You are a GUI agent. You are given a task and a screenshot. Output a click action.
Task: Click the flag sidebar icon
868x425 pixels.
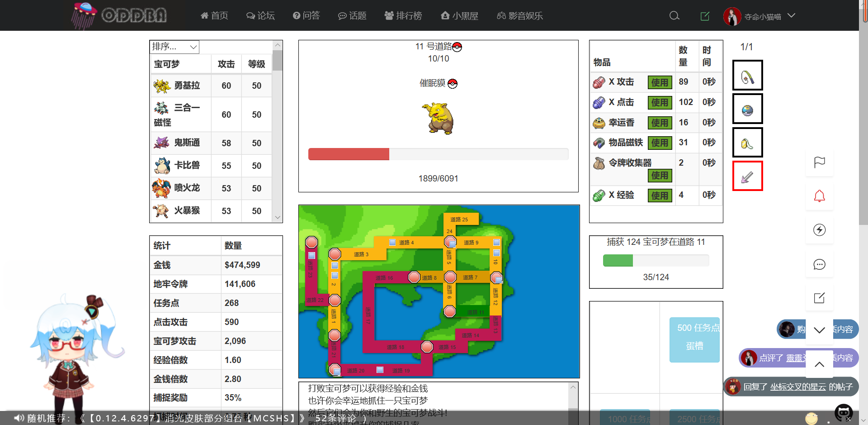pos(820,162)
